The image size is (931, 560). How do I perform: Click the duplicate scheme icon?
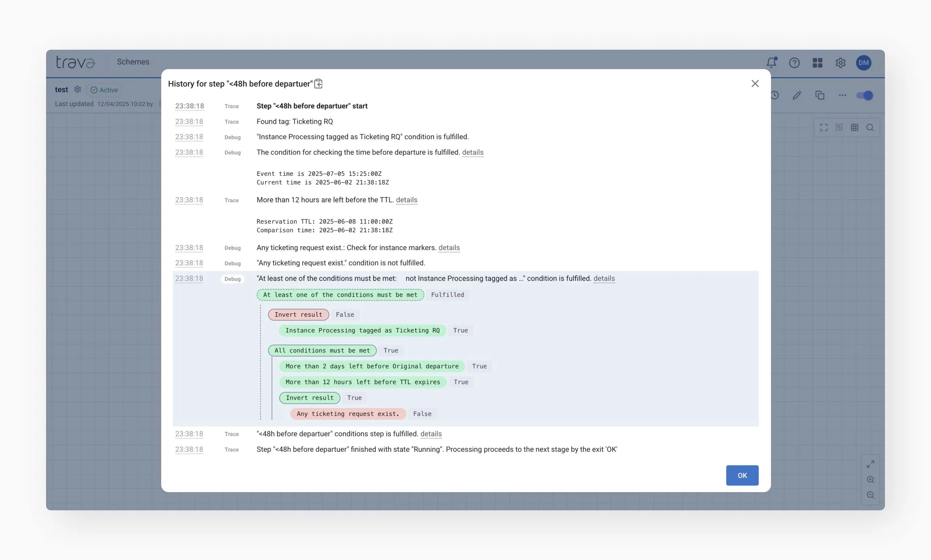tap(819, 95)
